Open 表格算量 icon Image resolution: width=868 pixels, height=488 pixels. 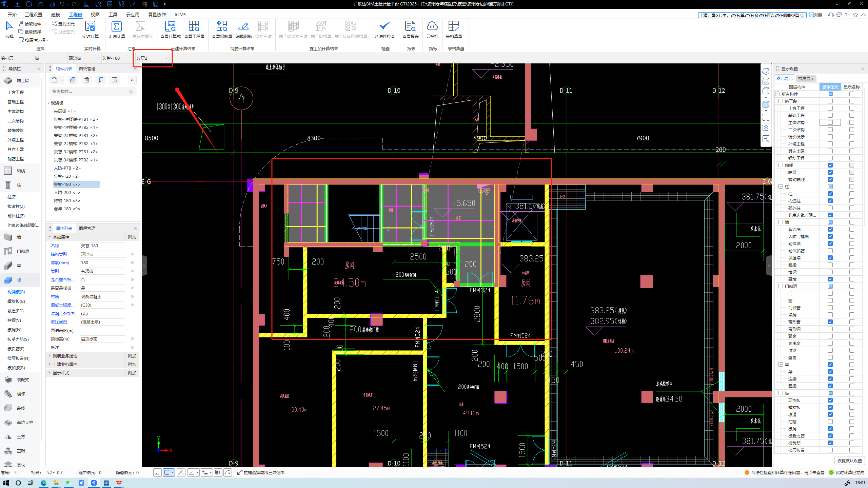pyautogui.click(x=454, y=26)
